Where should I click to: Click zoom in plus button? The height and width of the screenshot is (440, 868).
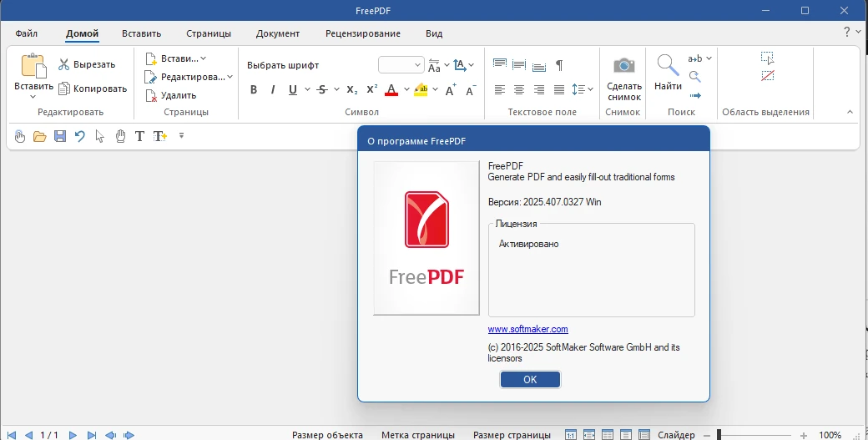tap(804, 436)
